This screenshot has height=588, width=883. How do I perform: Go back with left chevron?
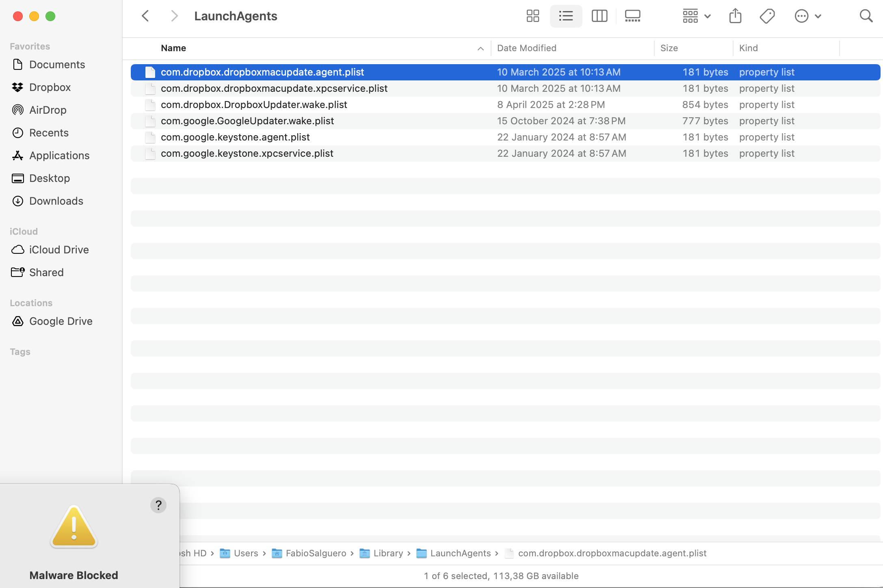(145, 16)
